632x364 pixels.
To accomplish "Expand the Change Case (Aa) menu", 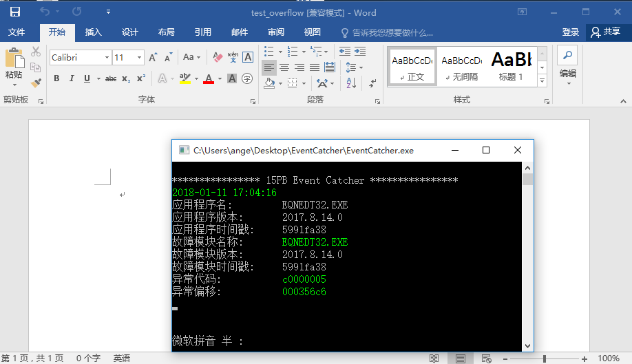I will pos(191,57).
